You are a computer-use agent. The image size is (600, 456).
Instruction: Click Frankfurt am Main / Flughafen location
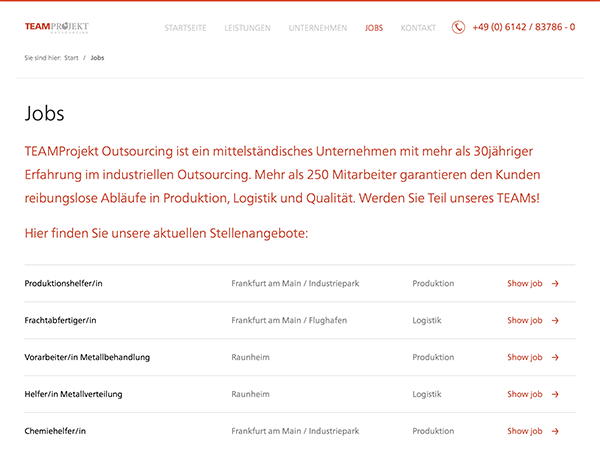[289, 321]
